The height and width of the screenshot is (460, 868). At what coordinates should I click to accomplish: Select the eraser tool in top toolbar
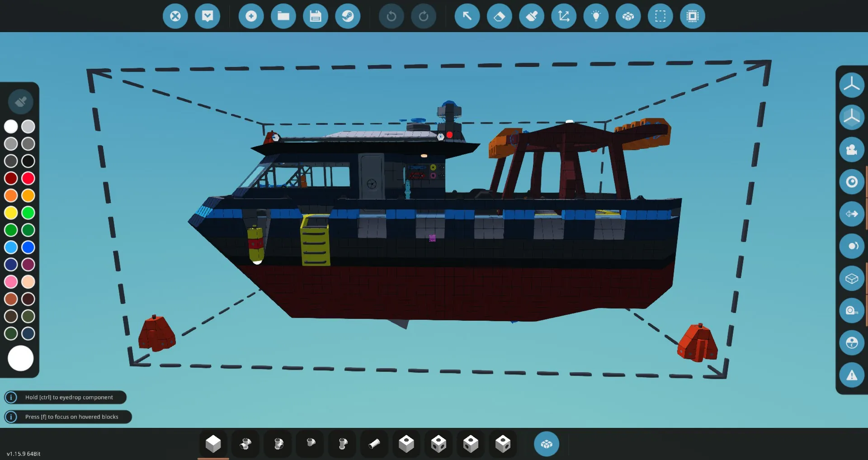coord(500,16)
